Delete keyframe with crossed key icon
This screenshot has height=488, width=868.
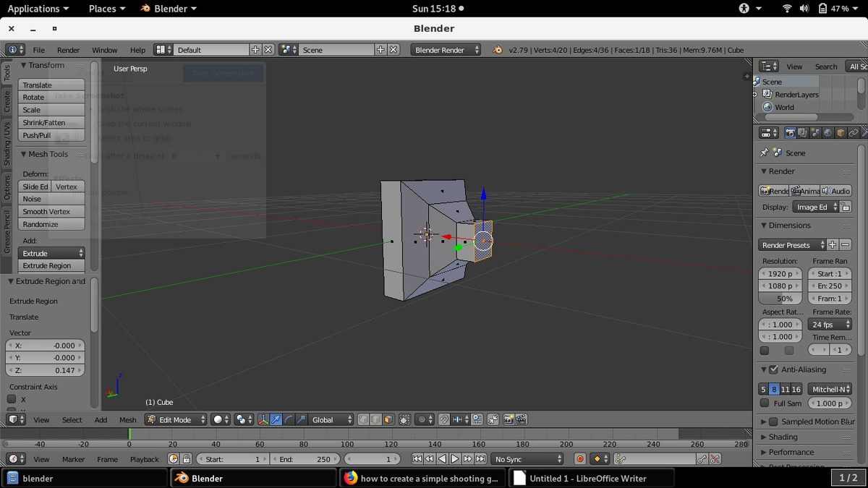715,459
